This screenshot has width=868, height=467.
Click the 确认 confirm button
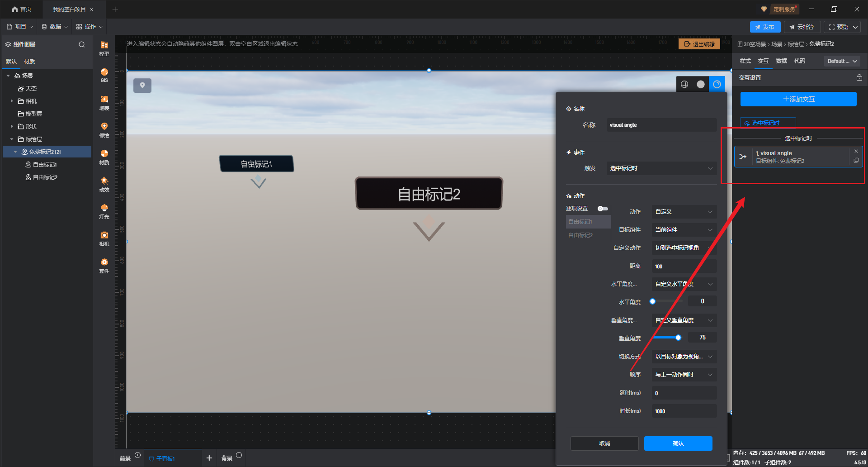pyautogui.click(x=678, y=443)
